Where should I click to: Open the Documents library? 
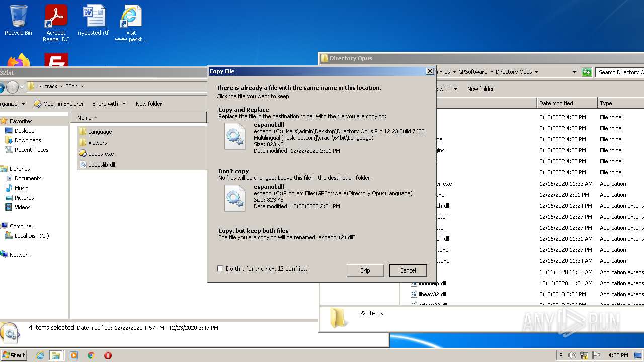pos(28,178)
